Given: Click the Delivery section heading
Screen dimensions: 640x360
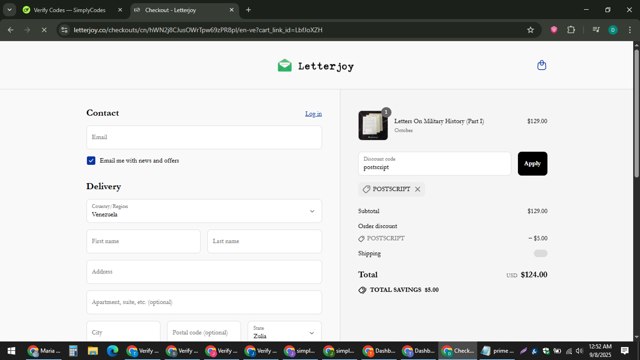Looking at the screenshot, I should pos(104,187).
